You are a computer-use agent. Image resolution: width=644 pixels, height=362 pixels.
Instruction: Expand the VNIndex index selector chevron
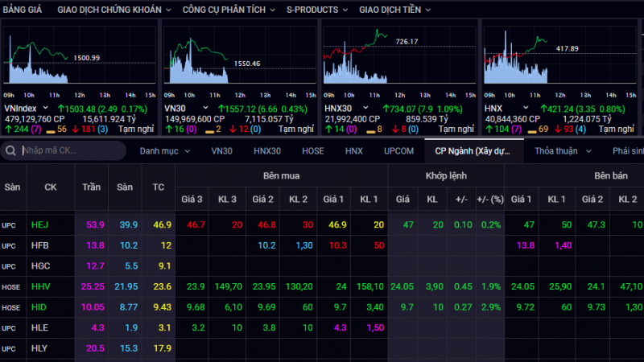46,108
